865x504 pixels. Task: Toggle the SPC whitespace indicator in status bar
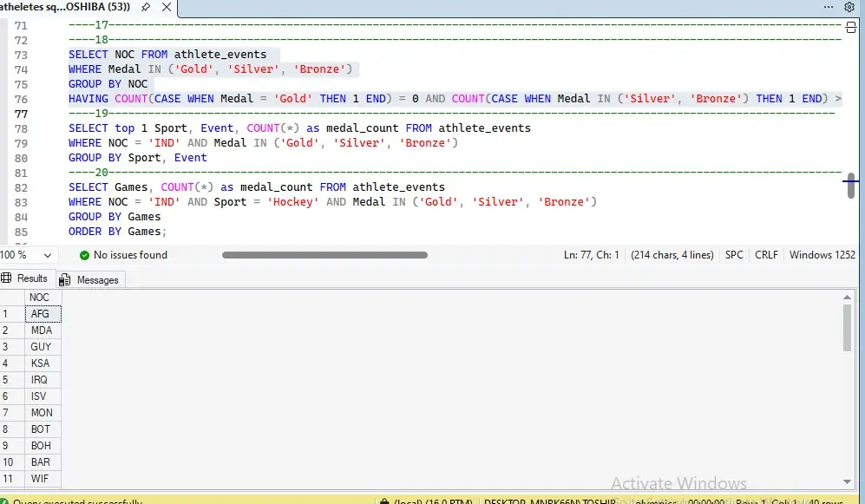pyautogui.click(x=734, y=254)
